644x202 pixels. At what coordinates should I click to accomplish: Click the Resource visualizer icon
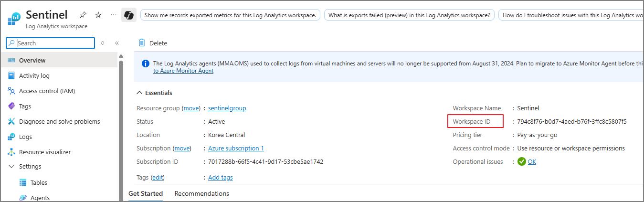pyautogui.click(x=11, y=152)
